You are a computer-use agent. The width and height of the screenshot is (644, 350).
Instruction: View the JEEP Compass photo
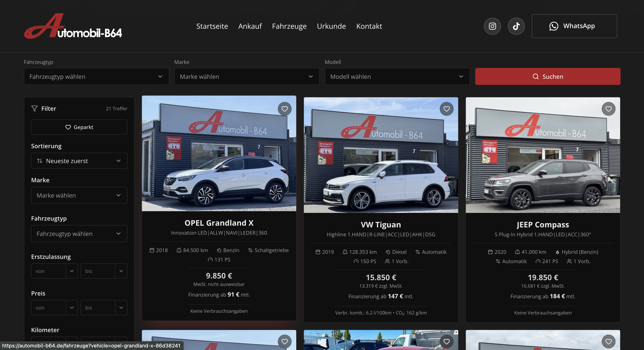543,155
